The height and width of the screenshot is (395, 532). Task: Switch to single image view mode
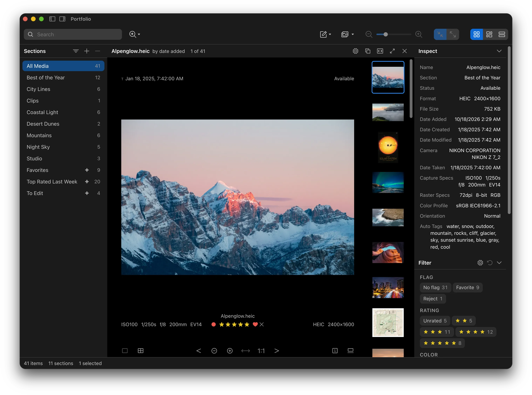coord(125,350)
